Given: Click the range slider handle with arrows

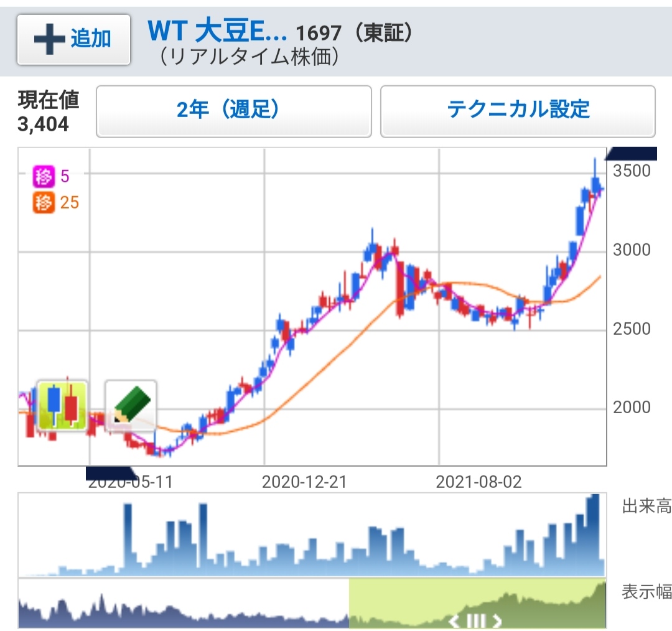Looking at the screenshot, I should point(476,620).
